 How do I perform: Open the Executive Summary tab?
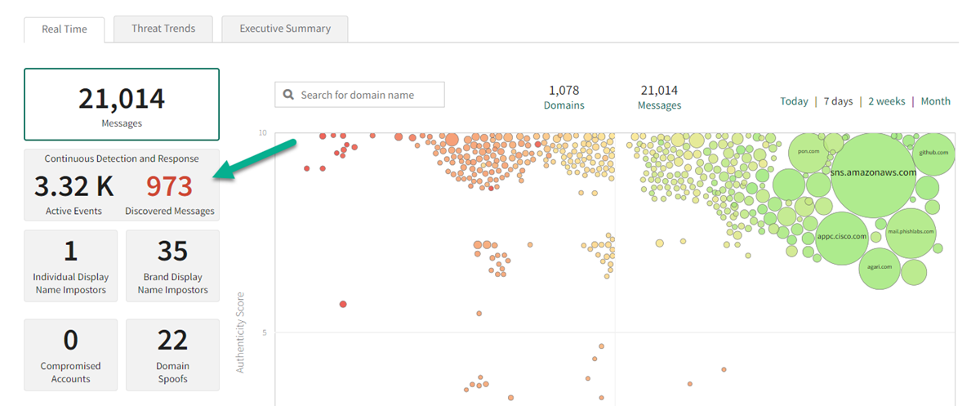285,29
